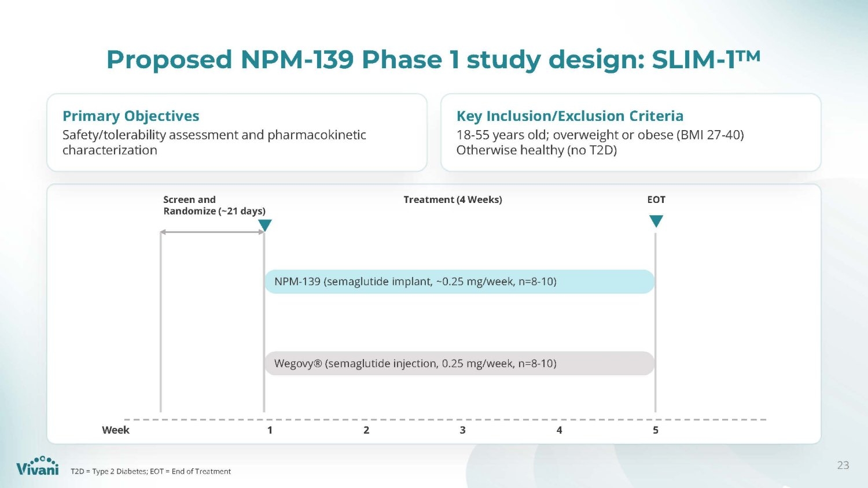Select the Wegovy semaglutide injection bar

[459, 364]
